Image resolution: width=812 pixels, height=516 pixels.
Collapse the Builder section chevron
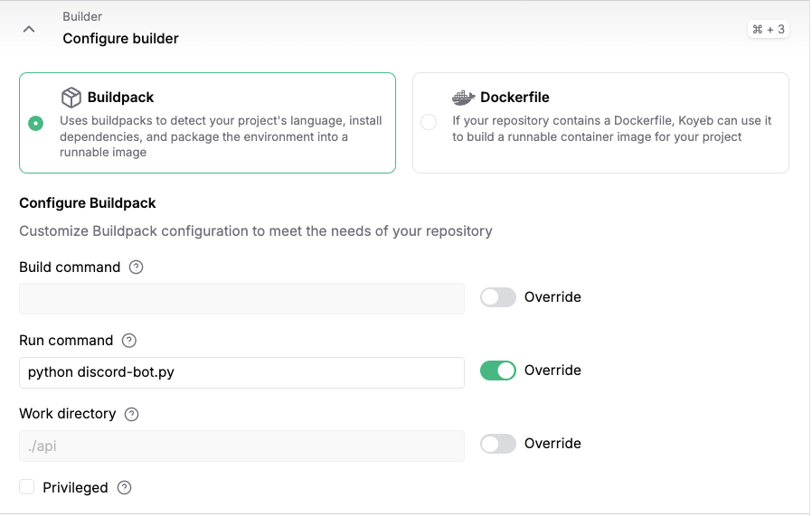click(29, 30)
